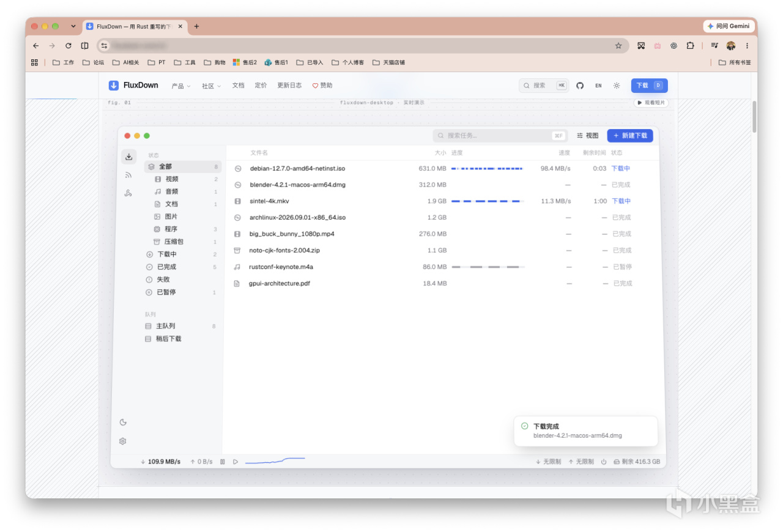Open settings via the gear icon
Screen dimensions: 783x532
click(123, 441)
